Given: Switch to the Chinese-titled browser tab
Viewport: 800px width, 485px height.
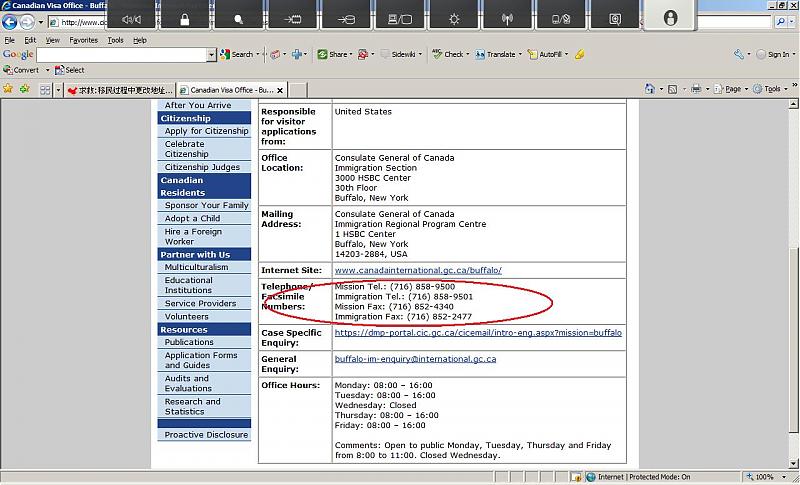Looking at the screenshot, I should (x=120, y=90).
